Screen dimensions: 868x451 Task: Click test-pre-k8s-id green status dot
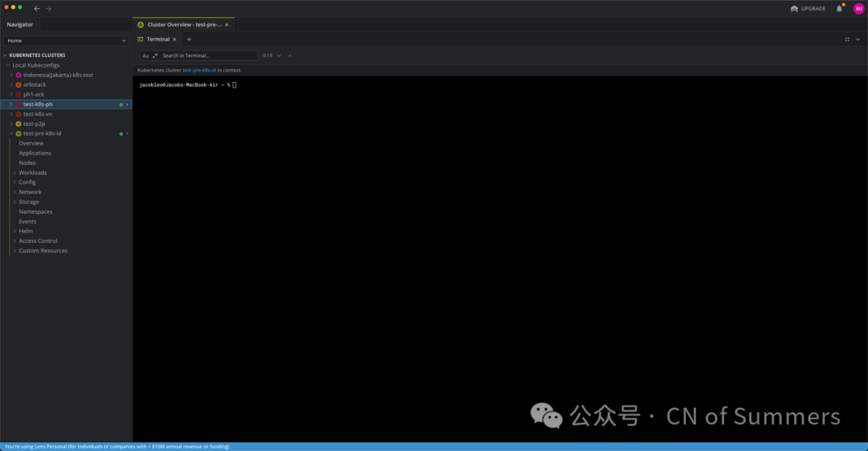pyautogui.click(x=121, y=134)
